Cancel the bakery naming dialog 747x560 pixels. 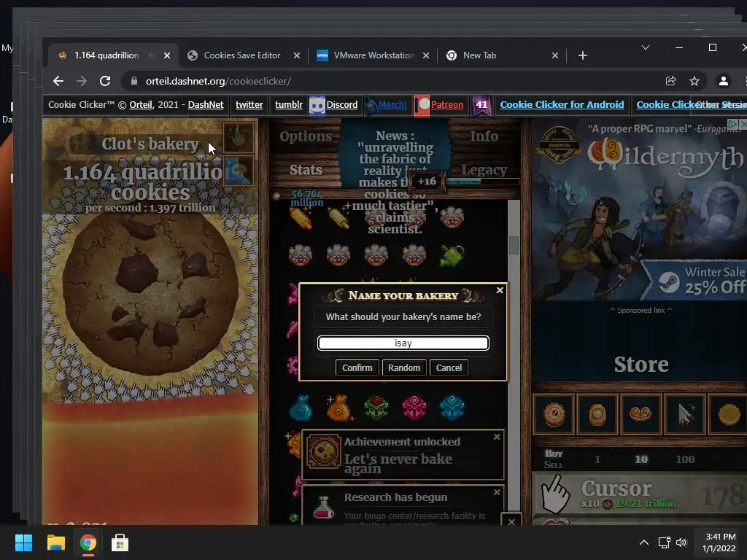coord(449,367)
